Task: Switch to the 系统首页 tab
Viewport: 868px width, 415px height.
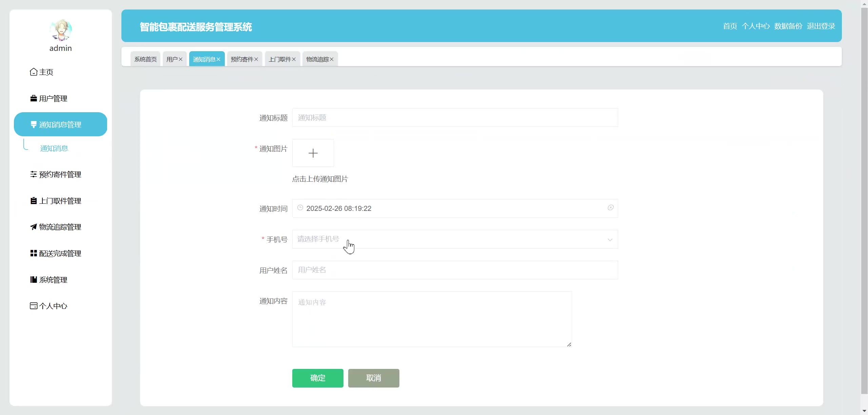Action: coord(145,59)
